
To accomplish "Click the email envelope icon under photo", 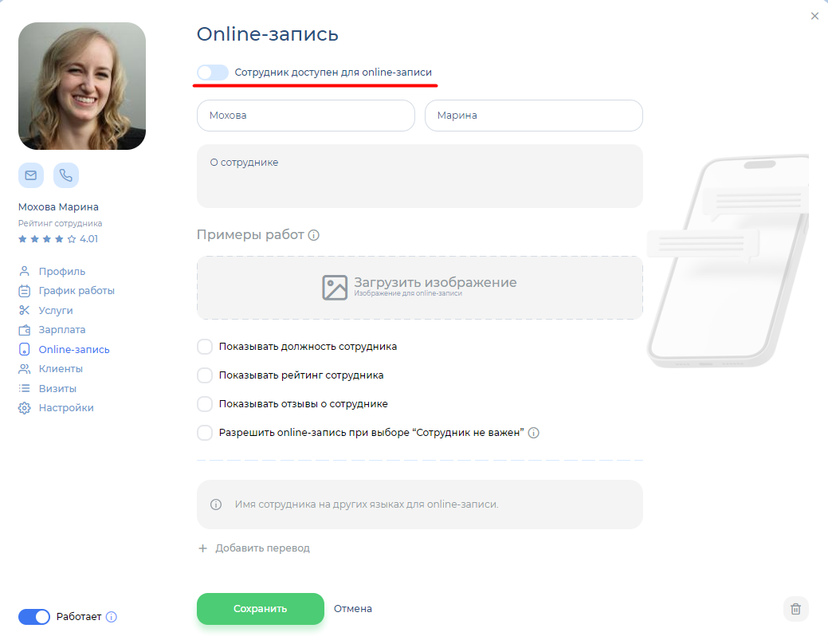I will (31, 175).
